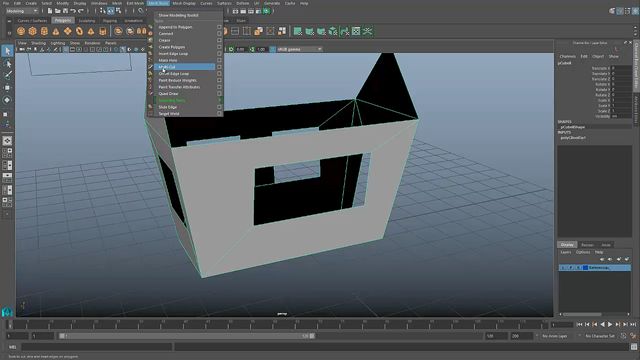Click the Save Scene icon

tap(65, 11)
